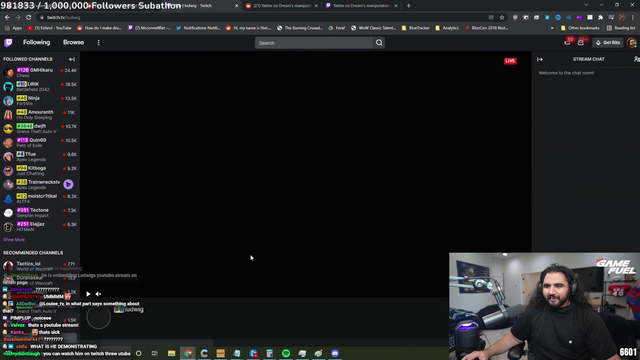Reload the page with the refresh icon
Screen dimensions: 640x360
click(29, 18)
